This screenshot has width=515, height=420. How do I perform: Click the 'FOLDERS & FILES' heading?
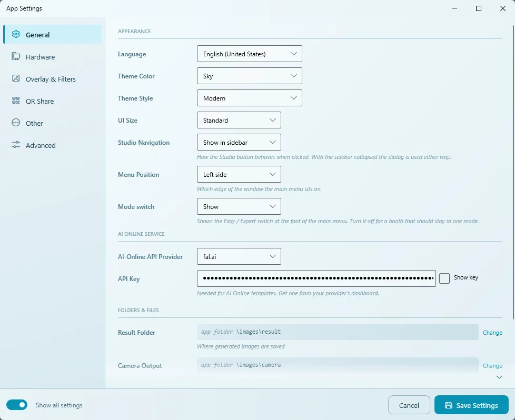click(138, 310)
